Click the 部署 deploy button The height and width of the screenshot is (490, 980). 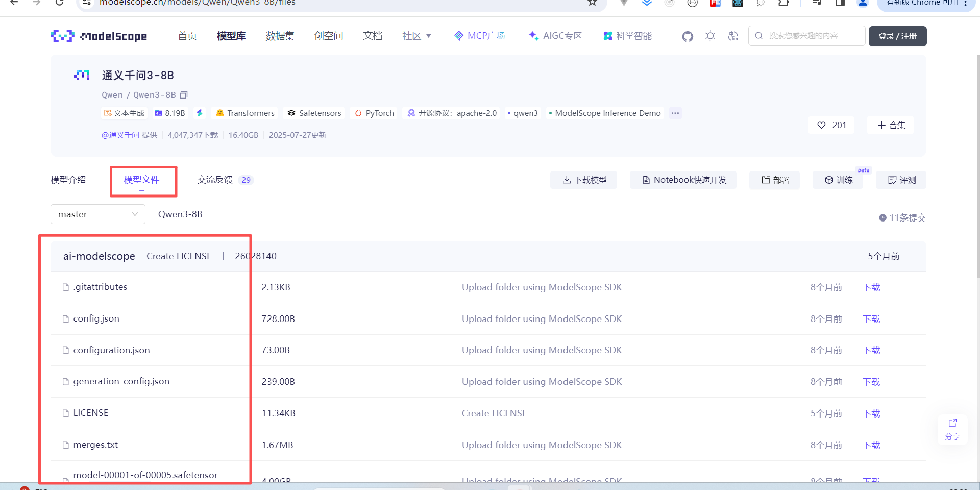tap(775, 180)
